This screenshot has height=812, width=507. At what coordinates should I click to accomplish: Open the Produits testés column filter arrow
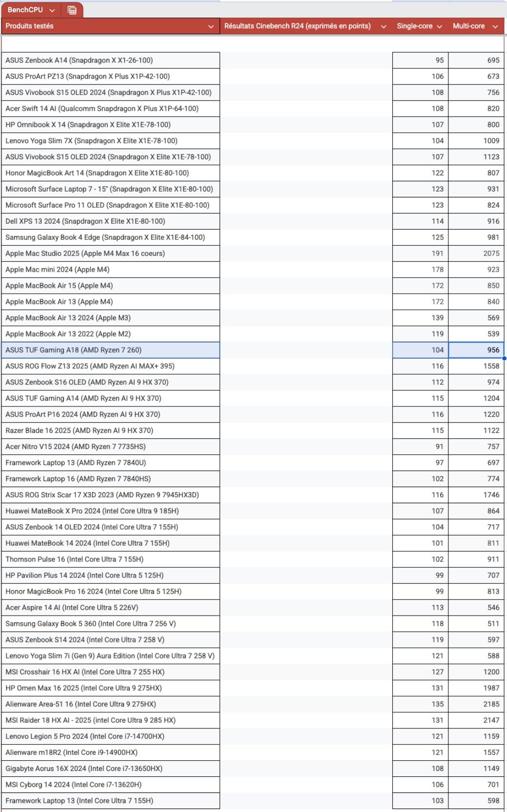pyautogui.click(x=211, y=26)
